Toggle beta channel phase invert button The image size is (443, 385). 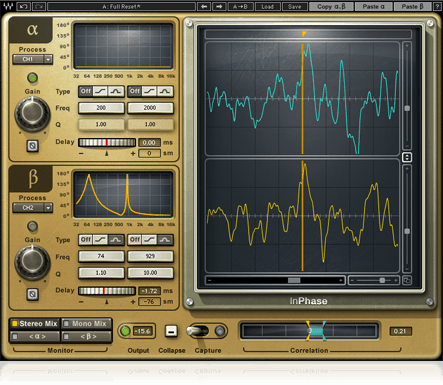click(x=32, y=294)
